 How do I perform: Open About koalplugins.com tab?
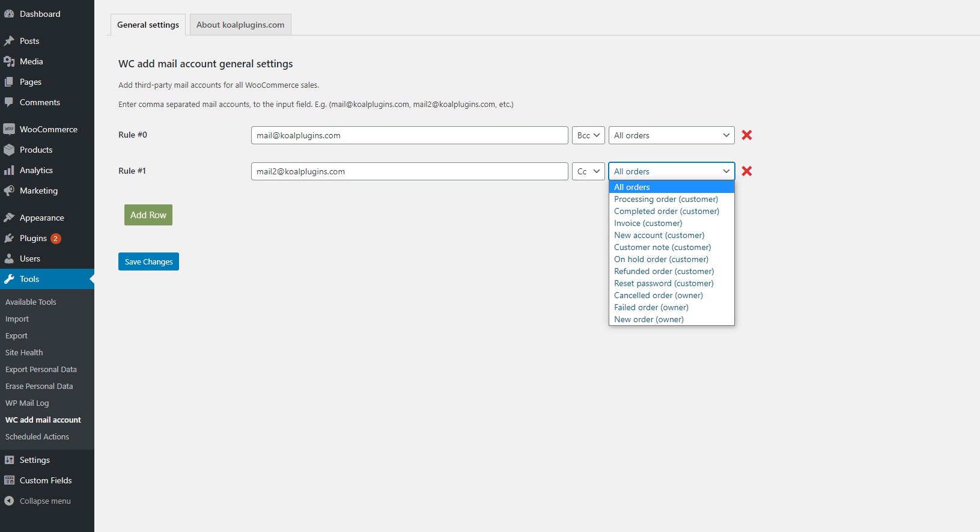click(240, 25)
